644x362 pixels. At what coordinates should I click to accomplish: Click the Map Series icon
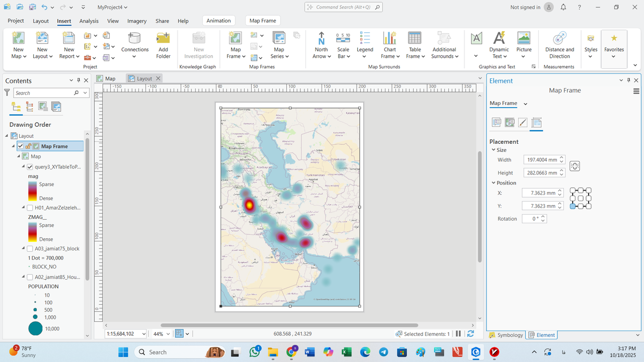click(279, 38)
